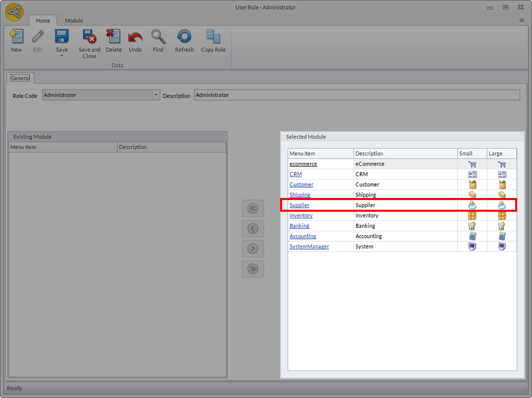Image resolution: width=532 pixels, height=398 pixels.
Task: Click the SystemManager link
Action: point(309,246)
